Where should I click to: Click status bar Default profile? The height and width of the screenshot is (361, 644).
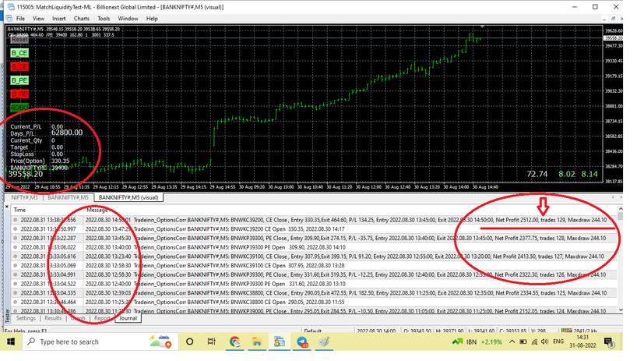click(x=313, y=331)
